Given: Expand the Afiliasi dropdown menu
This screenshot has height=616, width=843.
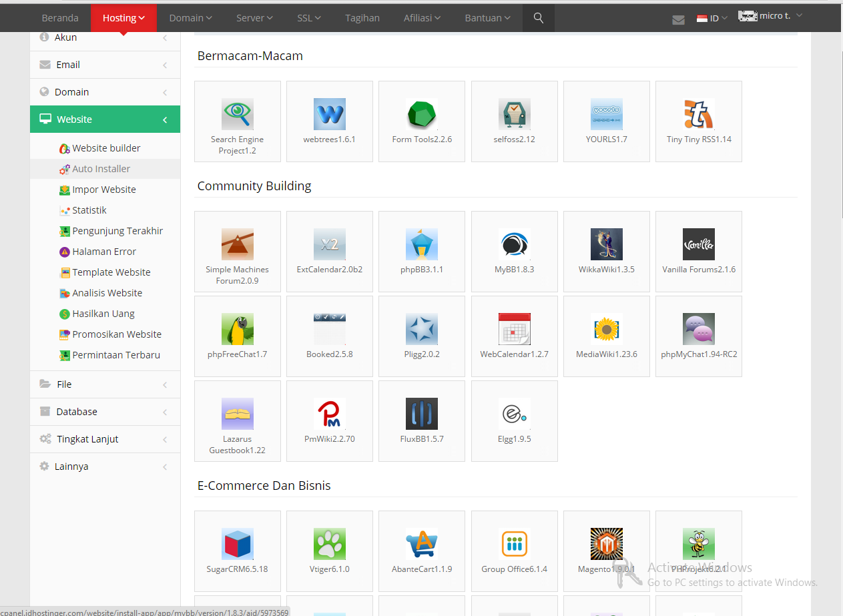Looking at the screenshot, I should (x=423, y=18).
